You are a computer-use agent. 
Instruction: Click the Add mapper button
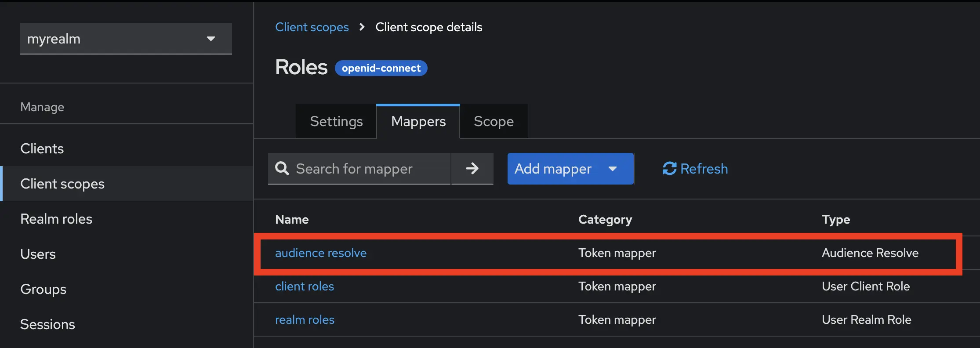(x=552, y=169)
